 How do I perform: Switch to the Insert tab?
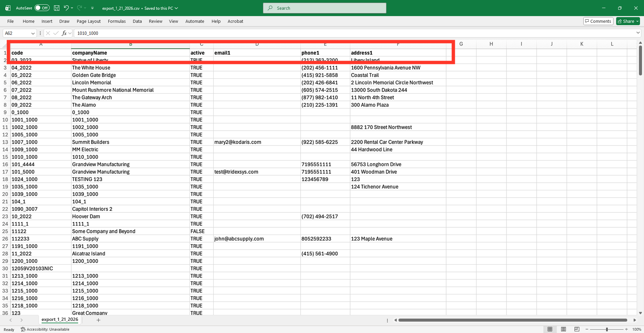pyautogui.click(x=47, y=21)
